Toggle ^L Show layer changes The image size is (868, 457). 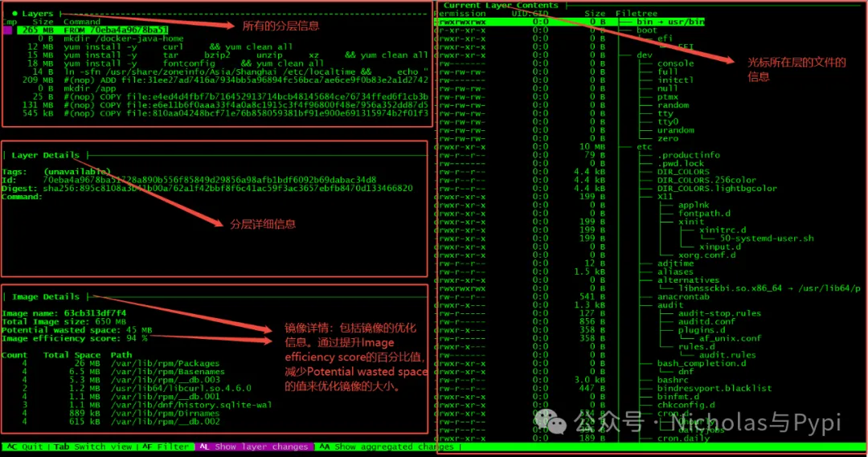254,447
